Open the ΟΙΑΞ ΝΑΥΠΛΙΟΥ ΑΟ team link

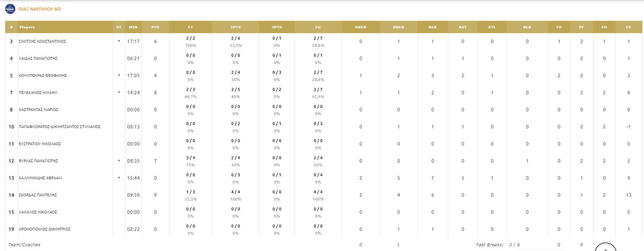tap(40, 9)
